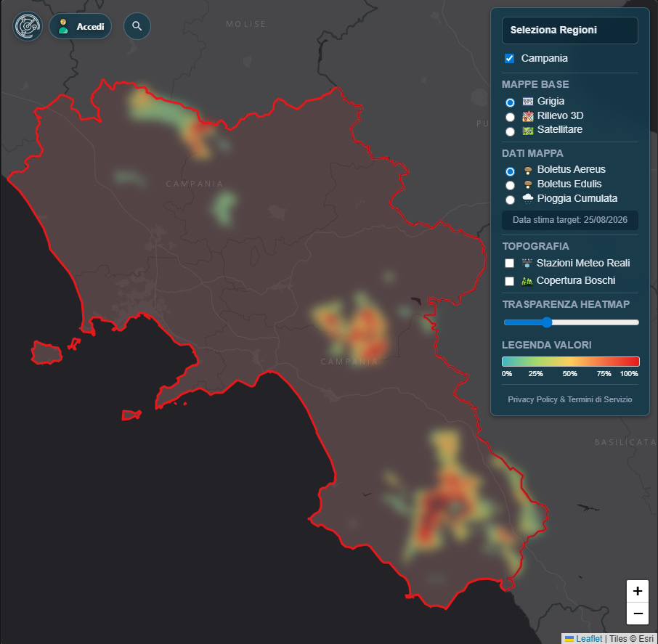Select the Rilievo 3D base map radio
The image size is (658, 644).
tap(510, 117)
